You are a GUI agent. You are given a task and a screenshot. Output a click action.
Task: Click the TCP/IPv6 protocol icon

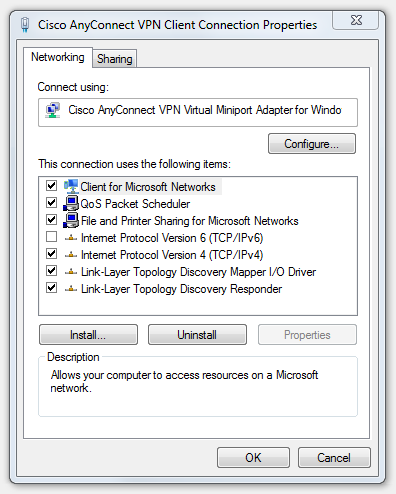point(71,238)
